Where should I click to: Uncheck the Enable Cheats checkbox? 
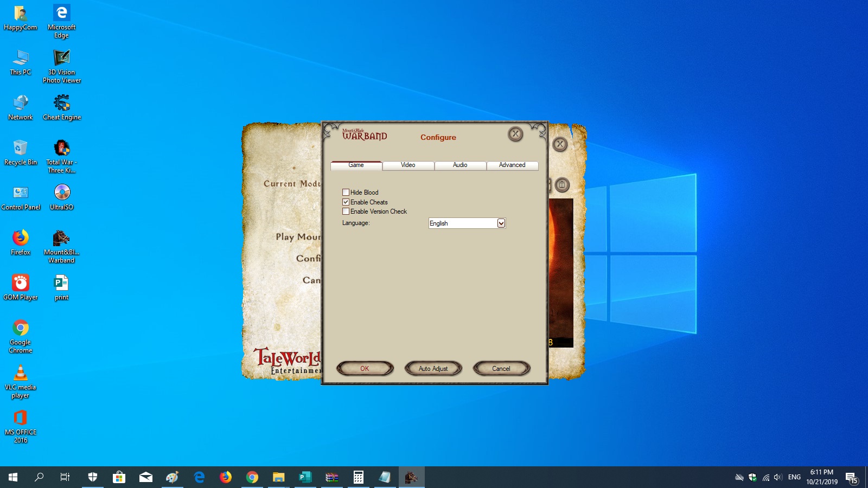pyautogui.click(x=346, y=202)
